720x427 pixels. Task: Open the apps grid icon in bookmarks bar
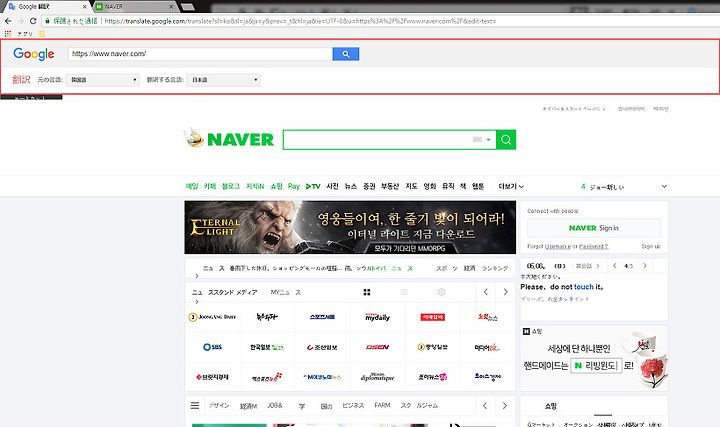pos(8,34)
